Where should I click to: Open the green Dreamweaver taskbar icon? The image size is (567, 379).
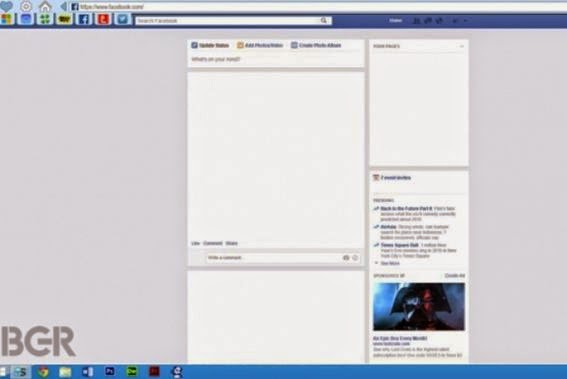132,371
